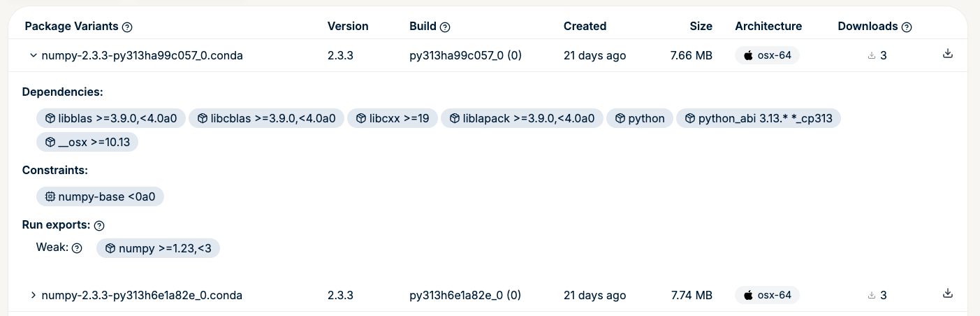Viewport: 980px width, 316px height.
Task: Click the python chip package icon
Action: point(620,118)
